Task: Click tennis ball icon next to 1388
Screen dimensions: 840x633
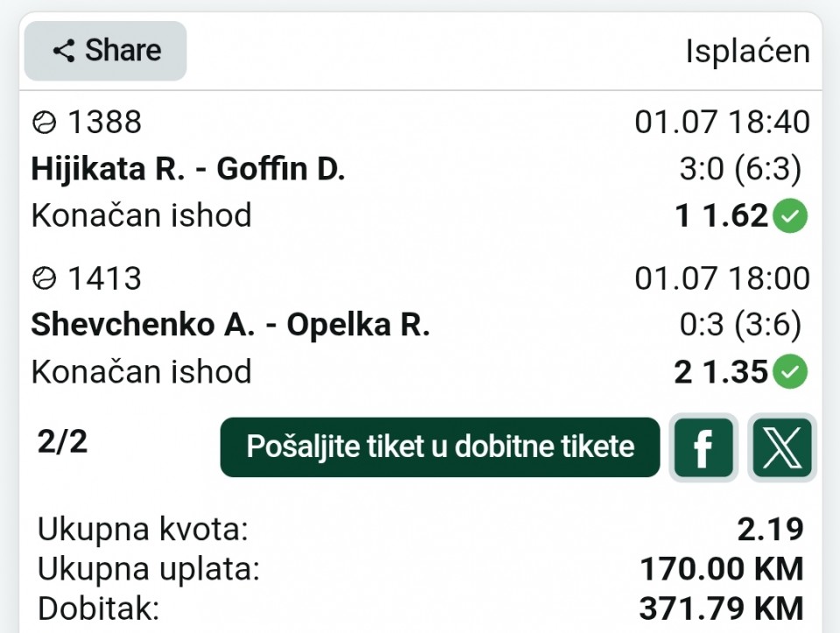Action: pos(44,123)
